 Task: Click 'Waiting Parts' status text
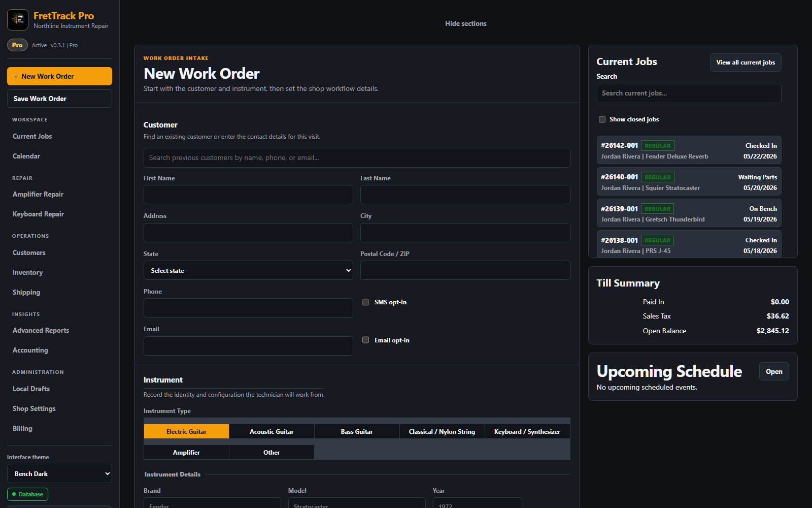(x=757, y=177)
